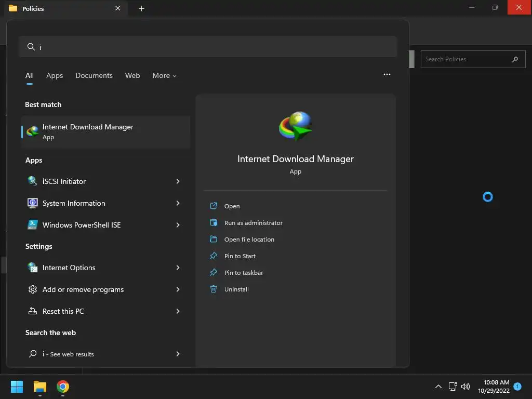Open the network status tray icon
The width and height of the screenshot is (532, 399).
pyautogui.click(x=453, y=387)
